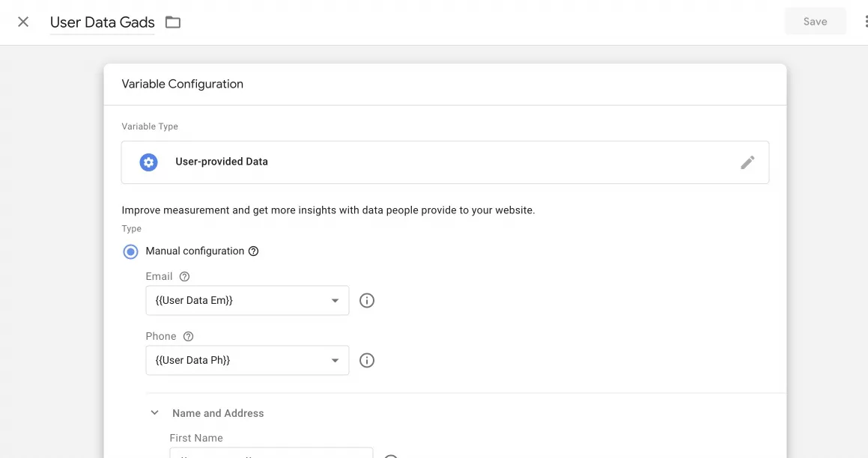Open the three-dot more options menu
Screen dimensions: 868x458
[x=865, y=22]
